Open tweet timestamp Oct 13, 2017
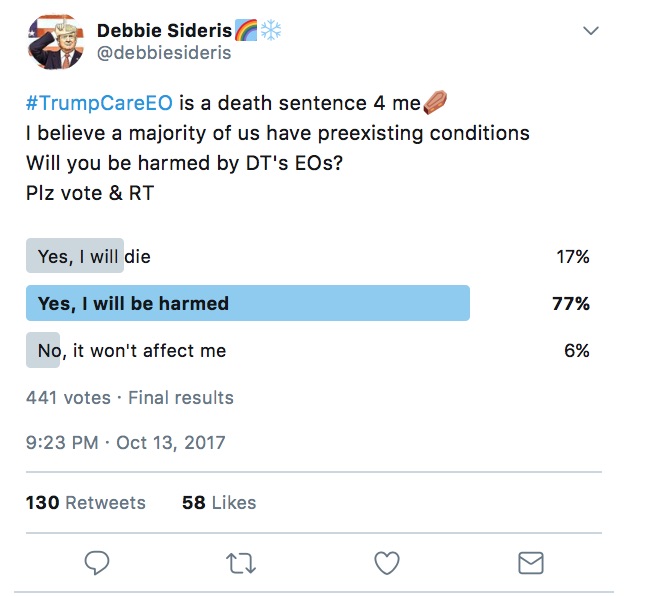650x596 pixels. tap(125, 443)
